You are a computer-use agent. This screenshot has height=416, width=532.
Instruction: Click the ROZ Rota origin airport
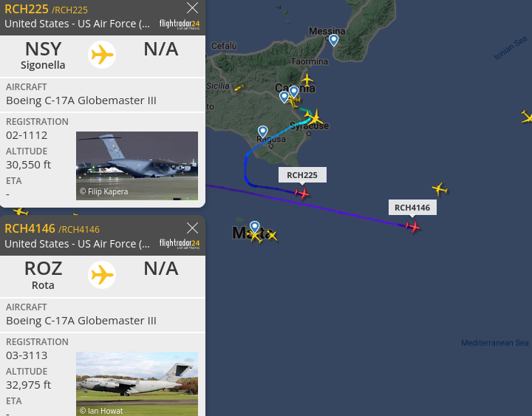point(43,275)
